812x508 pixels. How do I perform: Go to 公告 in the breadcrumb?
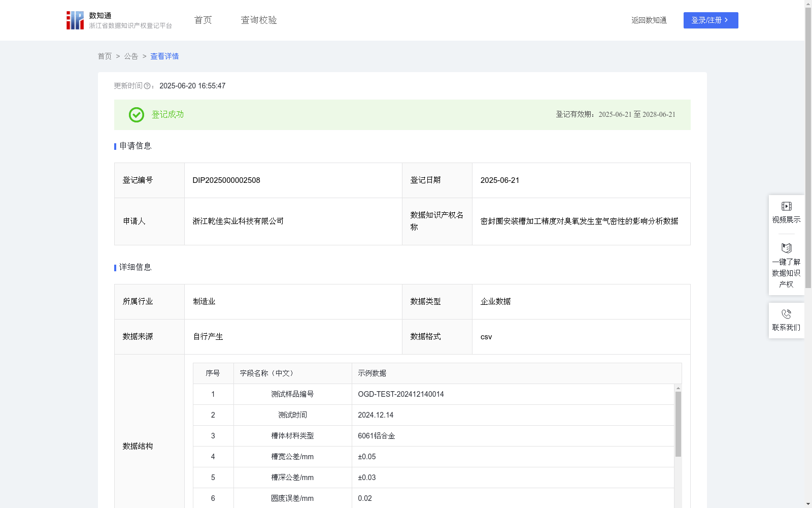(x=131, y=56)
